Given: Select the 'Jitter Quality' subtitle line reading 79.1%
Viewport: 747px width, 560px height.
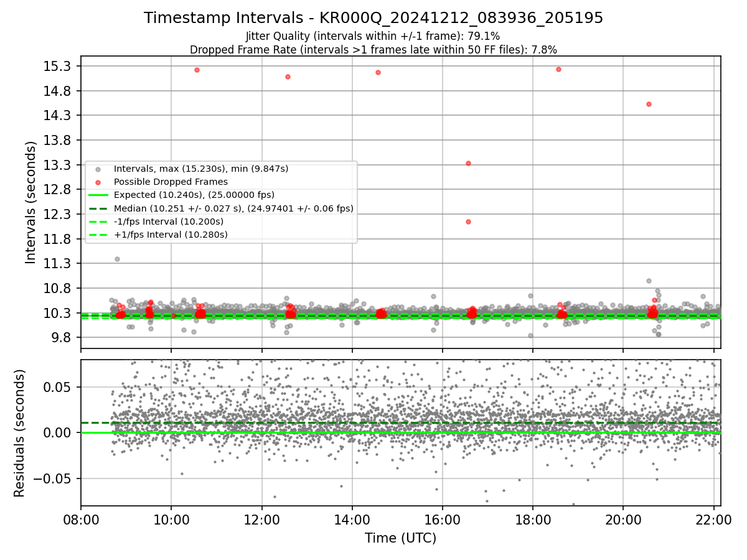Looking at the screenshot, I should (374, 36).
